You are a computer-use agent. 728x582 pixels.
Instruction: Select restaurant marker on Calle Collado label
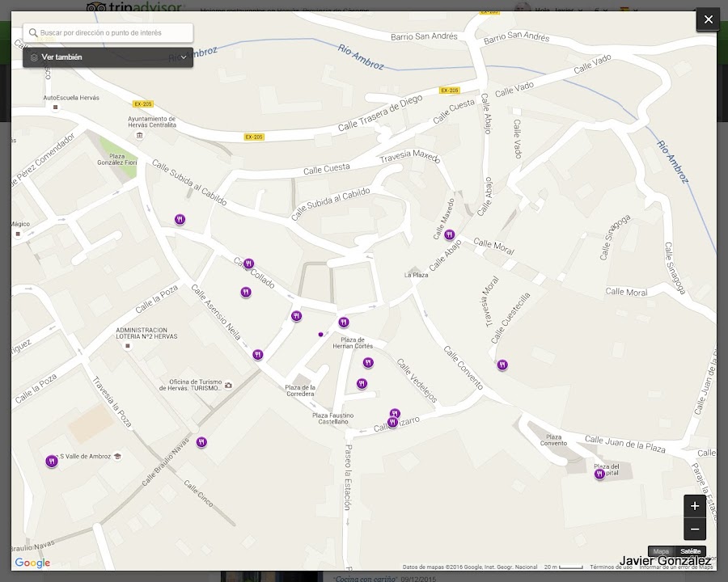click(248, 264)
